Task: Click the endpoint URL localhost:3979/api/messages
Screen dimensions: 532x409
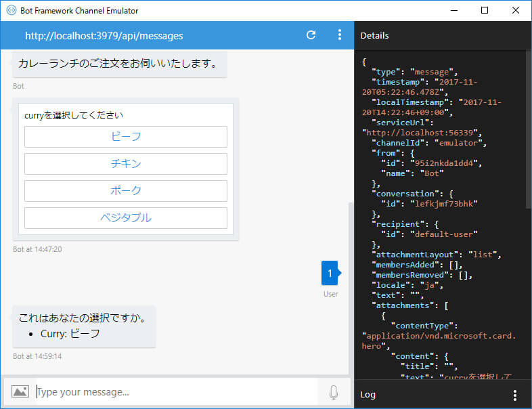Action: [x=104, y=36]
